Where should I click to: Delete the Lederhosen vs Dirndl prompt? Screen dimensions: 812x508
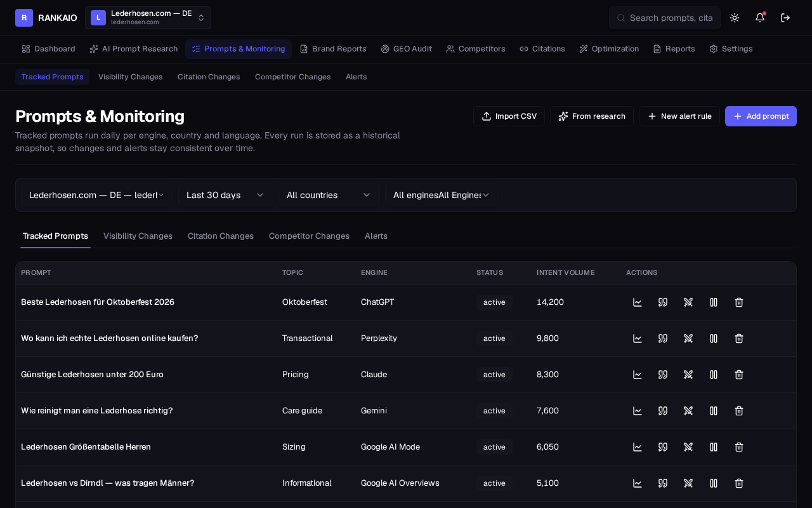[739, 483]
